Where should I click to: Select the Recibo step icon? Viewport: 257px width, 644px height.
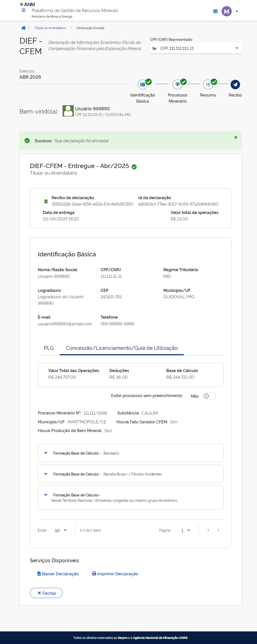pyautogui.click(x=235, y=85)
